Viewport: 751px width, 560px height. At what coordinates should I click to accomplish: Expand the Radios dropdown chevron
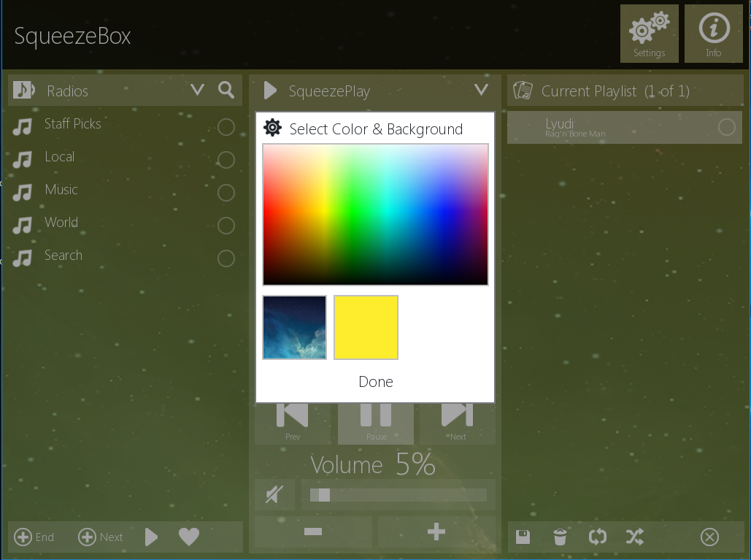click(x=197, y=90)
